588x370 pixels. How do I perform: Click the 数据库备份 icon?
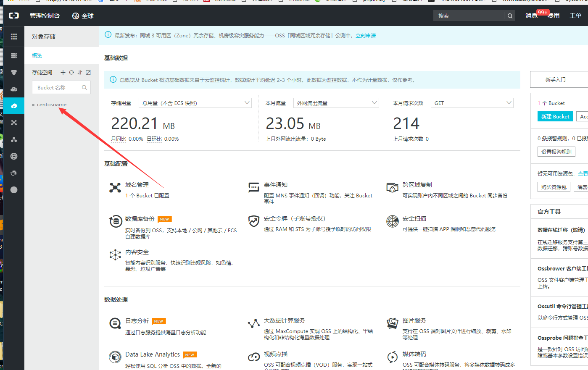click(x=116, y=221)
